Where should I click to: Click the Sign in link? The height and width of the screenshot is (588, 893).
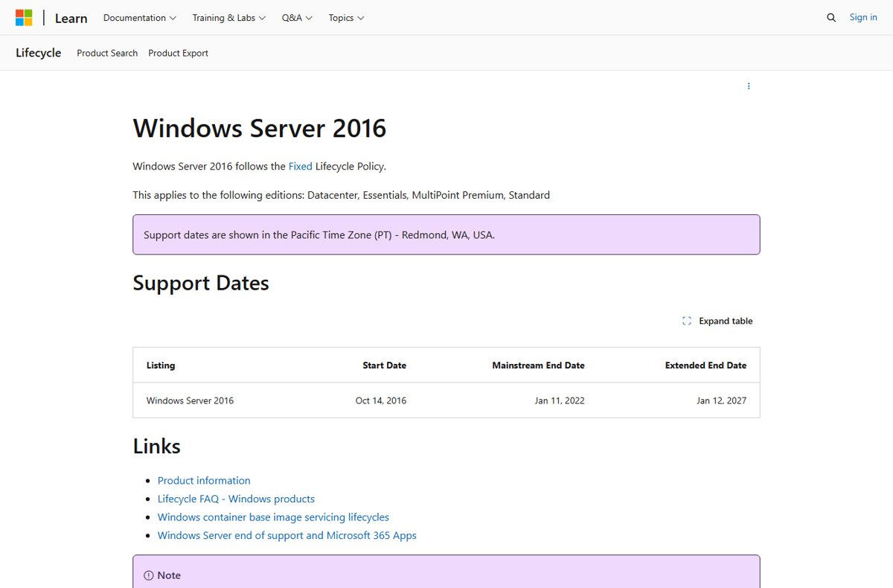[x=863, y=17]
